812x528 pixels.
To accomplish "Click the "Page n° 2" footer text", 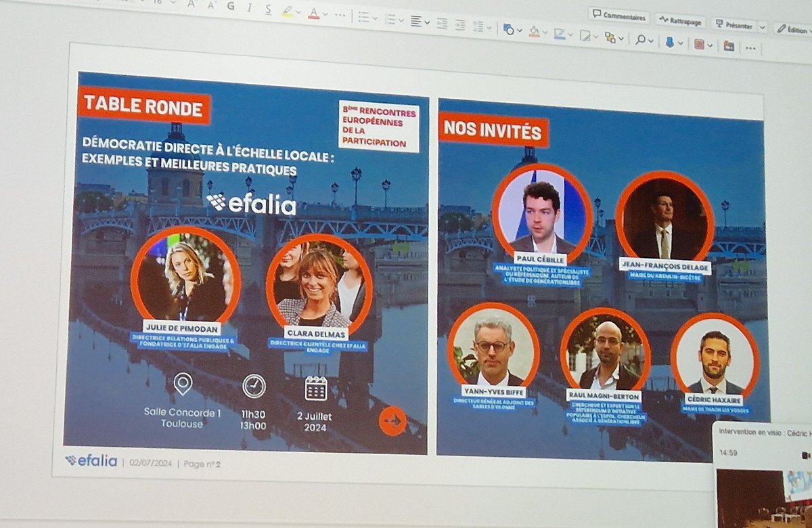I will coord(203,464).
